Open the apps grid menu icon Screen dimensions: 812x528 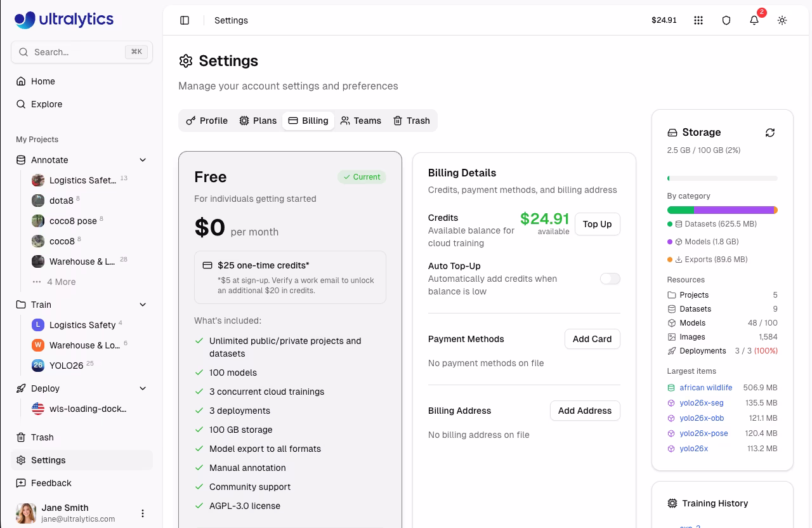pyautogui.click(x=698, y=20)
